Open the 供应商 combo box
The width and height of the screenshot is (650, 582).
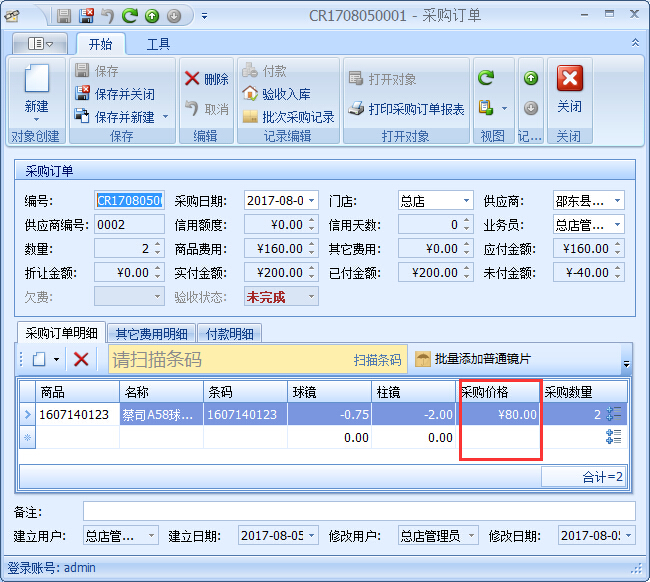616,201
